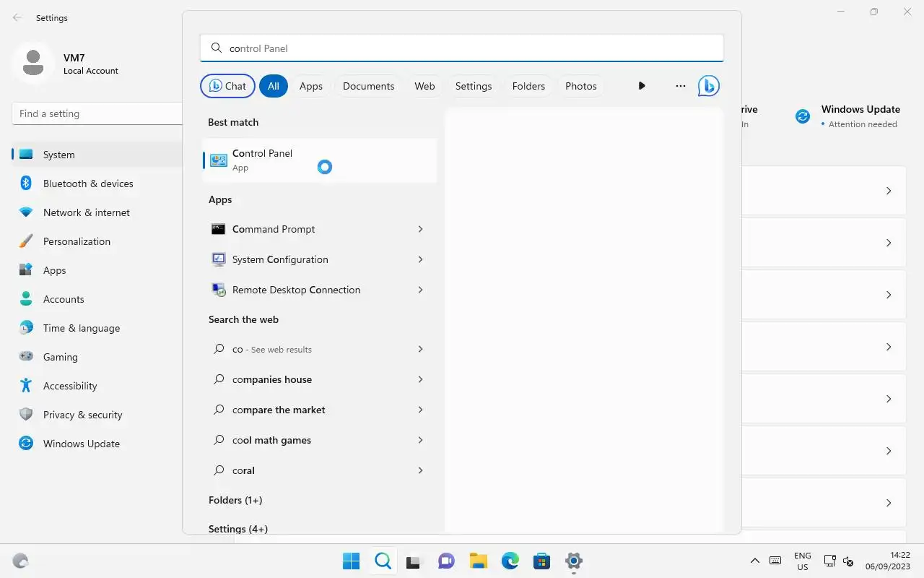Open Windows Update status link at top right
Screen dimensions: 924x578
pos(847,116)
